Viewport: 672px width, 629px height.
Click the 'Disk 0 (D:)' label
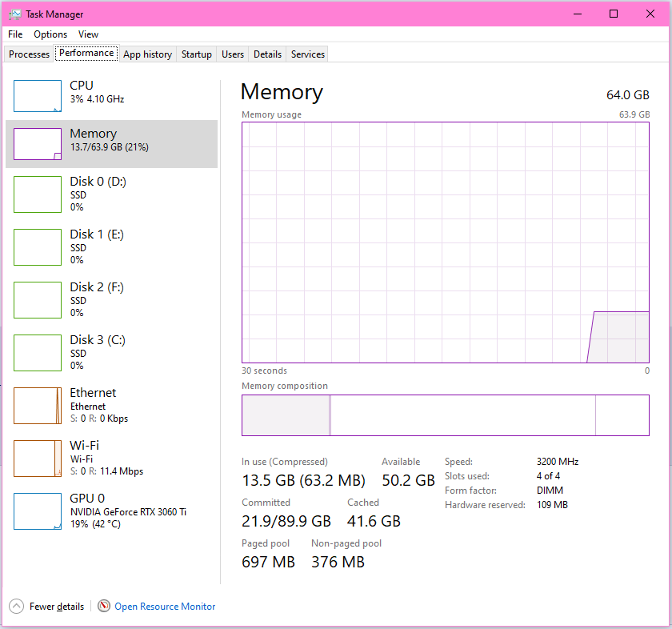pyautogui.click(x=98, y=182)
